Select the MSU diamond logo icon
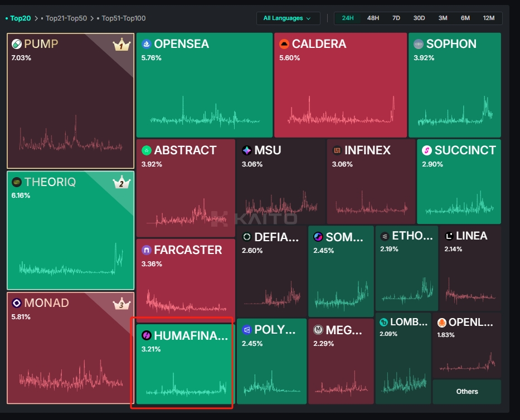The image size is (520, 420). click(247, 150)
